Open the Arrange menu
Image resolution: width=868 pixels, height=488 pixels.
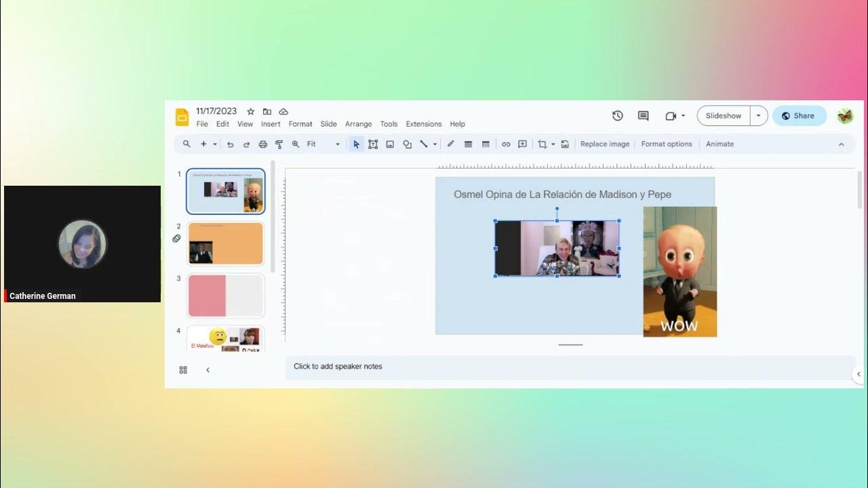(x=358, y=124)
